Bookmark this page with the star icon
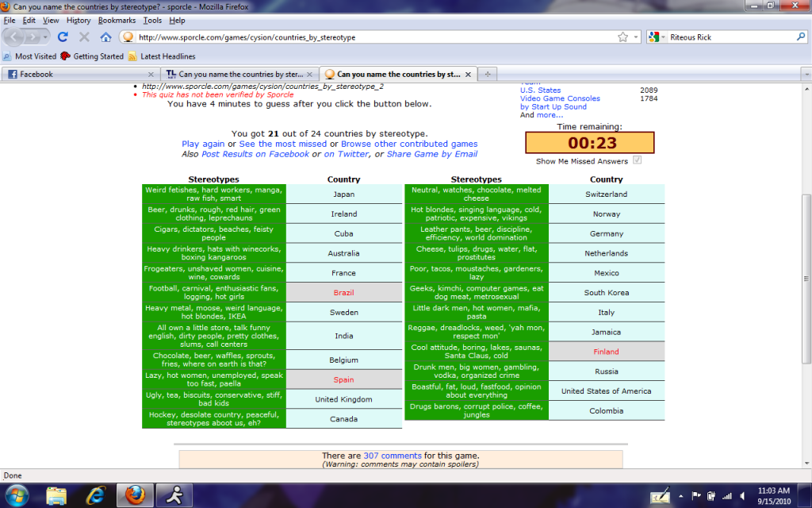The width and height of the screenshot is (812, 508). 623,37
